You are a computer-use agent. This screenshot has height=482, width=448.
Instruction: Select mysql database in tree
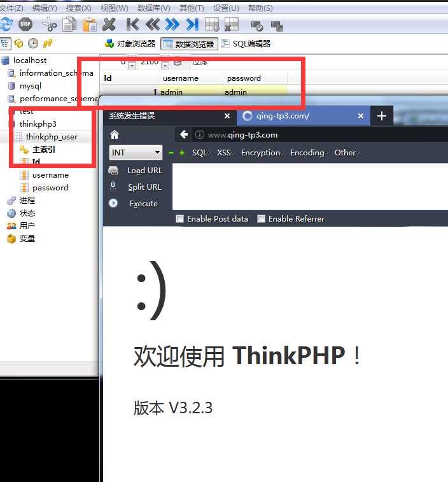[30, 86]
